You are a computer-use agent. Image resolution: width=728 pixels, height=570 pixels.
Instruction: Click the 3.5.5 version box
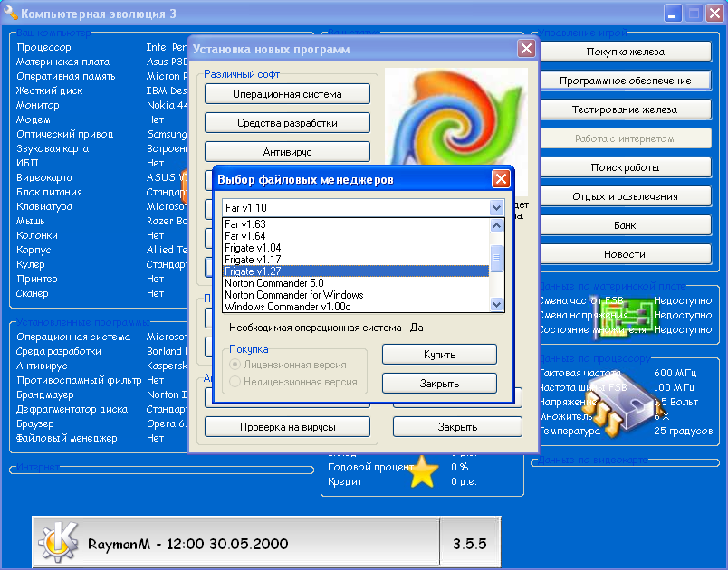coord(469,543)
